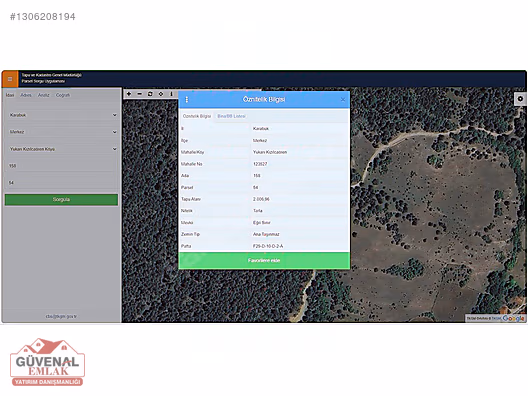
Task: Expand the Karabük province dropdown
Action: pyautogui.click(x=63, y=115)
